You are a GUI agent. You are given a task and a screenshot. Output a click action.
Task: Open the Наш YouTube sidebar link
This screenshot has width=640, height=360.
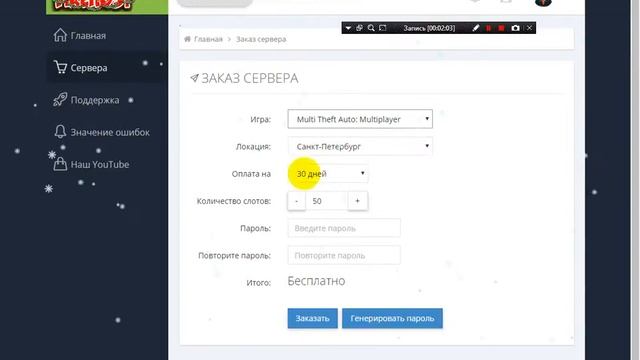click(100, 165)
